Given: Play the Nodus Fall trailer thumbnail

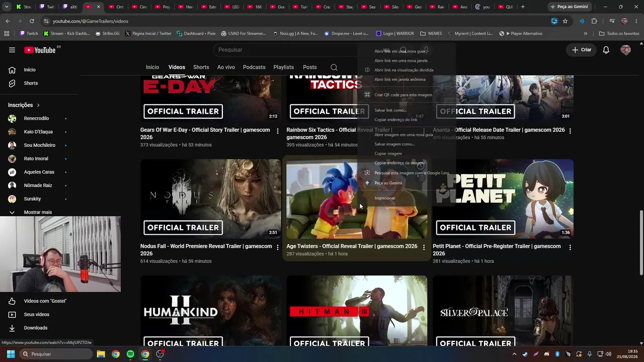Looking at the screenshot, I should click(x=211, y=199).
